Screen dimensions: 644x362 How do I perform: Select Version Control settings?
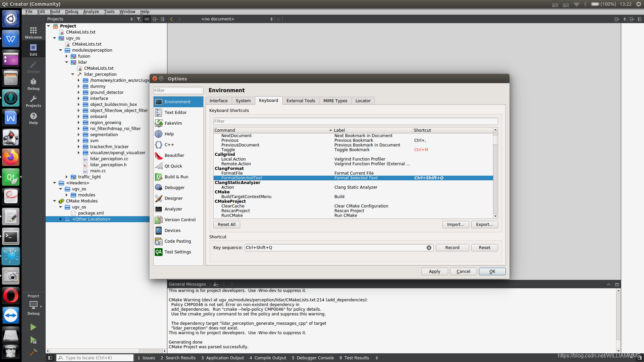(180, 220)
